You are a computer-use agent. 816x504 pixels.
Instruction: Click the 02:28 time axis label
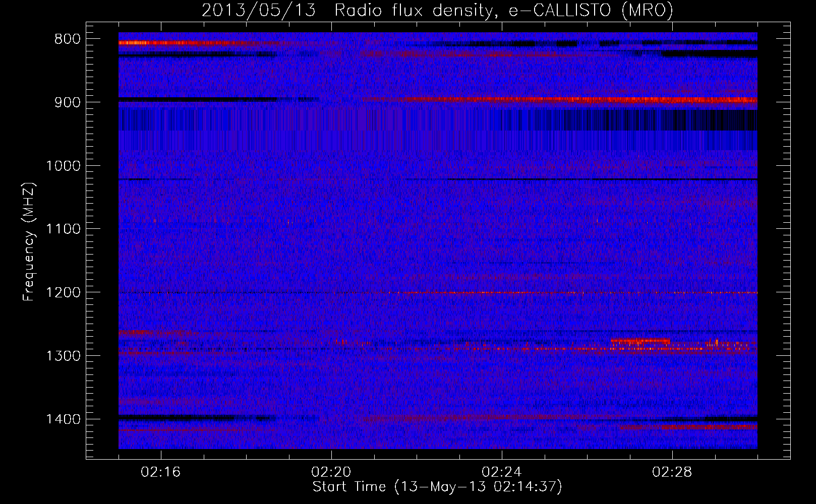672,472
